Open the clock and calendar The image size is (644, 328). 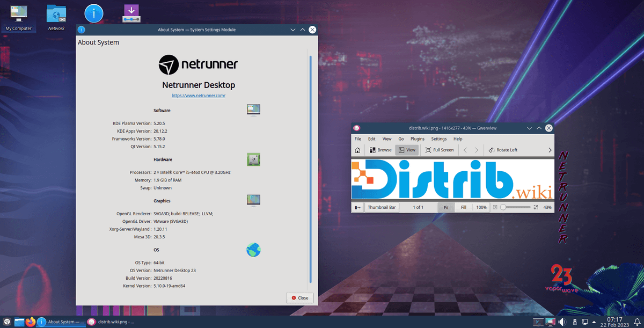point(615,322)
